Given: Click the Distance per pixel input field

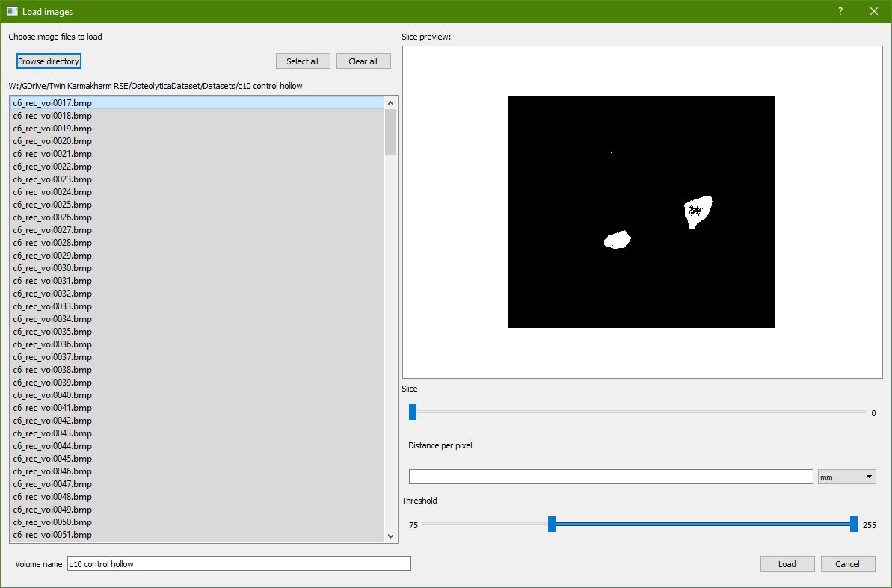Looking at the screenshot, I should 611,477.
